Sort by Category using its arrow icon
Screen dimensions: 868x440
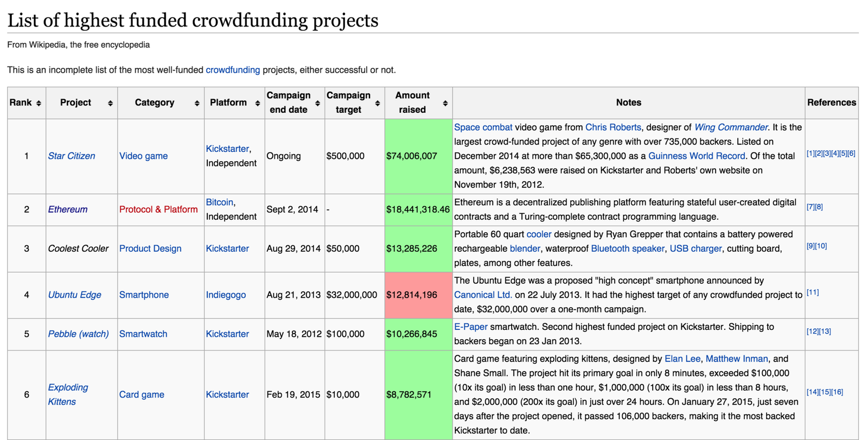pos(197,103)
